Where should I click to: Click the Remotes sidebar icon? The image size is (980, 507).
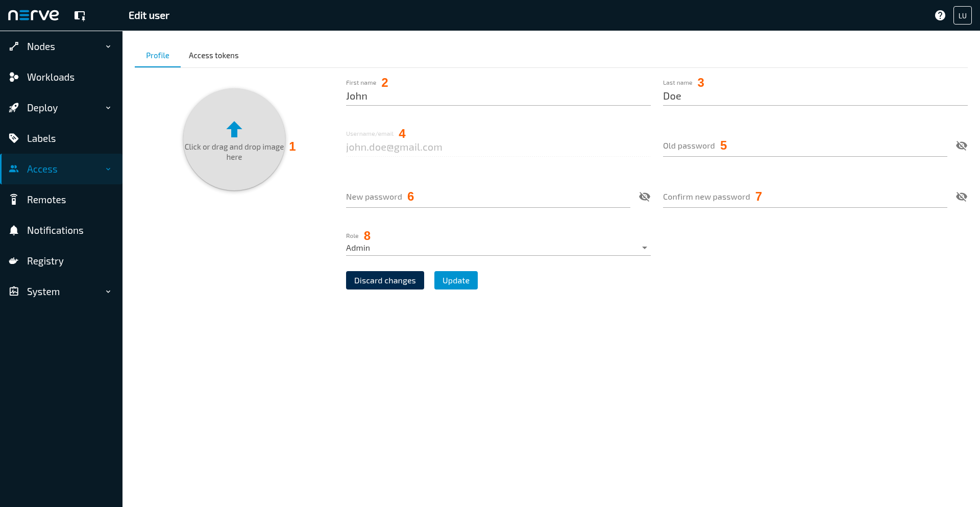pos(14,200)
